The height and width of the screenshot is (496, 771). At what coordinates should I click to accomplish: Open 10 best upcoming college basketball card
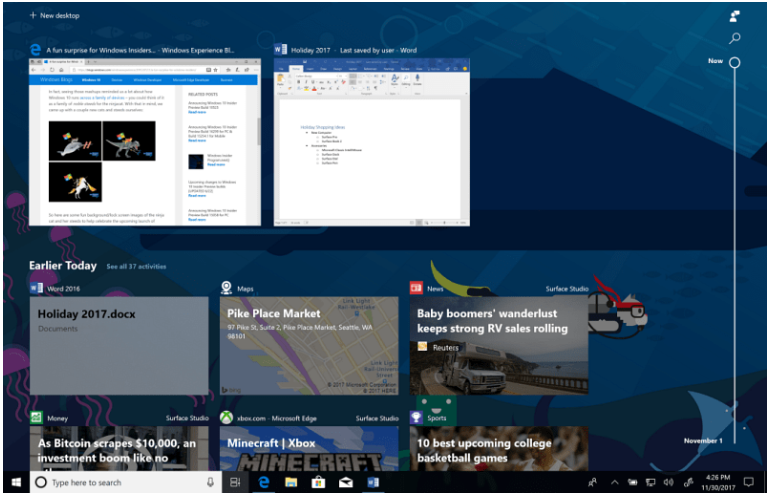coord(499,448)
